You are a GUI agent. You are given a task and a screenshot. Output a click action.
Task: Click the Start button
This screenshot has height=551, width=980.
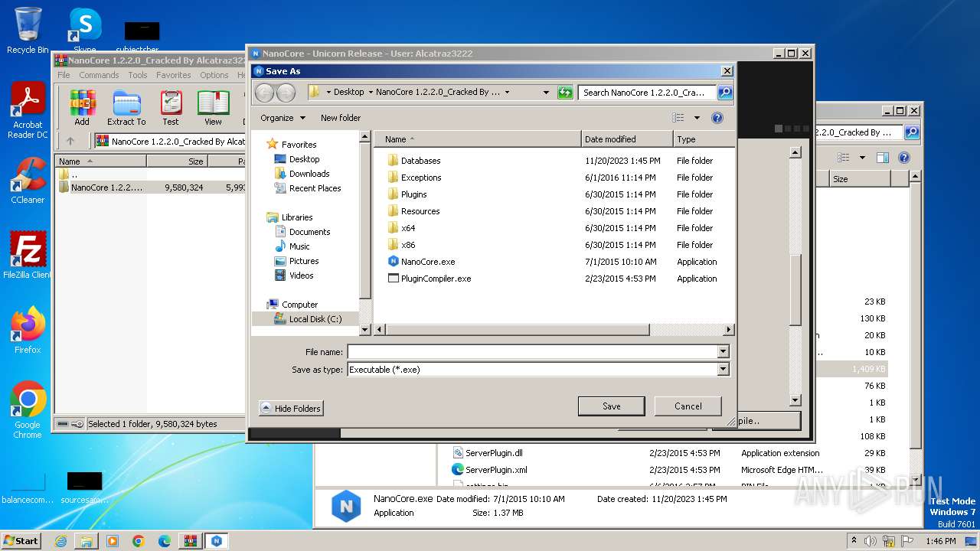21,541
